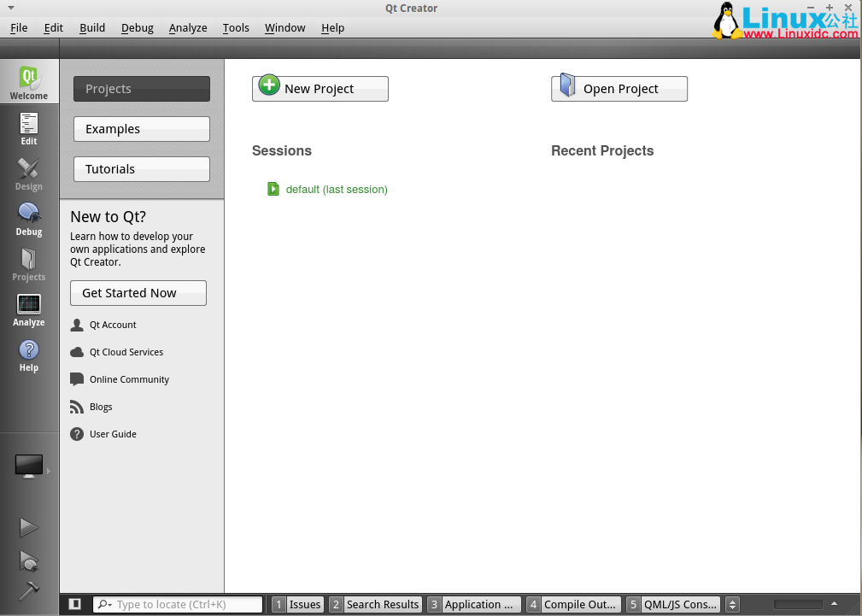Switch to Analyze mode

29,309
